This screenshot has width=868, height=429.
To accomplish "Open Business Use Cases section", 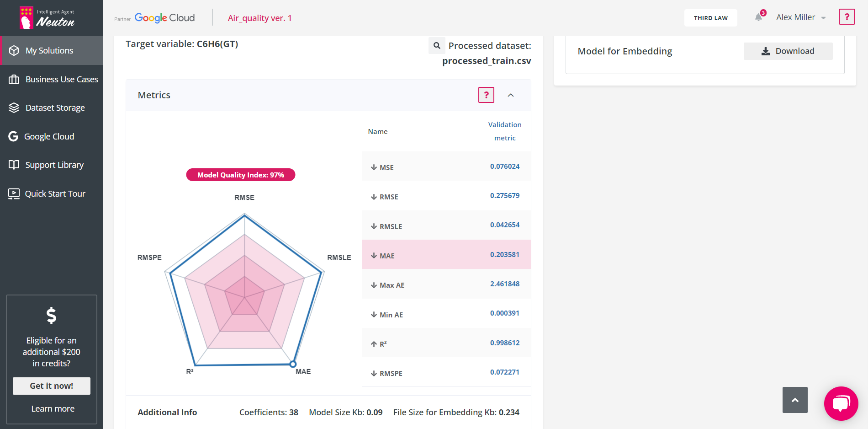I will point(62,80).
